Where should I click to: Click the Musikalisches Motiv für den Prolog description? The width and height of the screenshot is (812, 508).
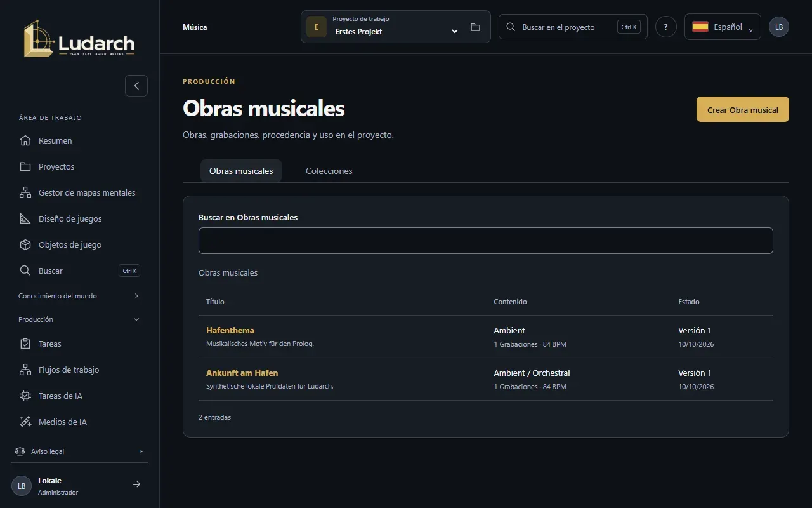click(260, 344)
